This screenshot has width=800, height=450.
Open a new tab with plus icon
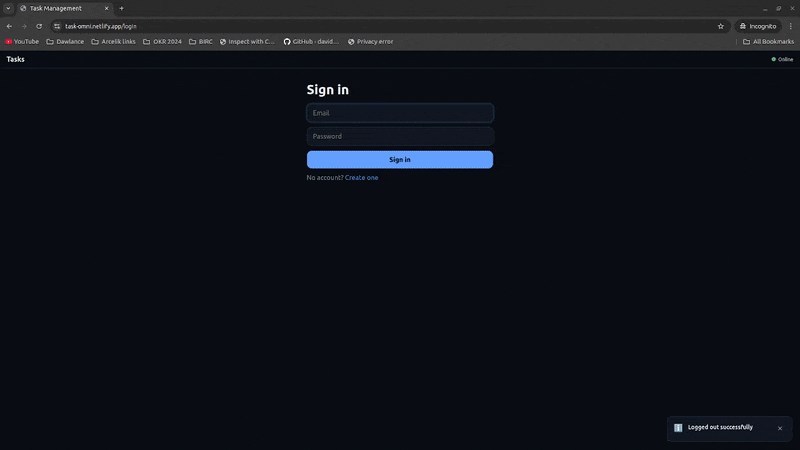click(121, 8)
